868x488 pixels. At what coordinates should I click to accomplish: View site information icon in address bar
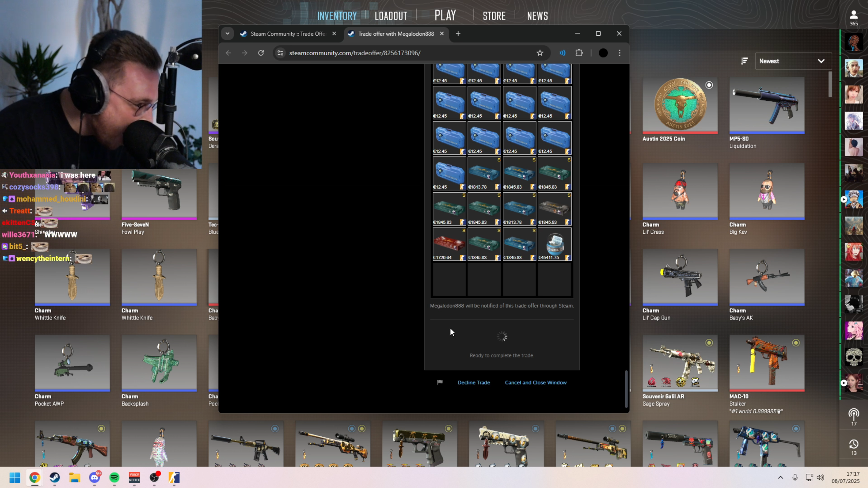280,53
